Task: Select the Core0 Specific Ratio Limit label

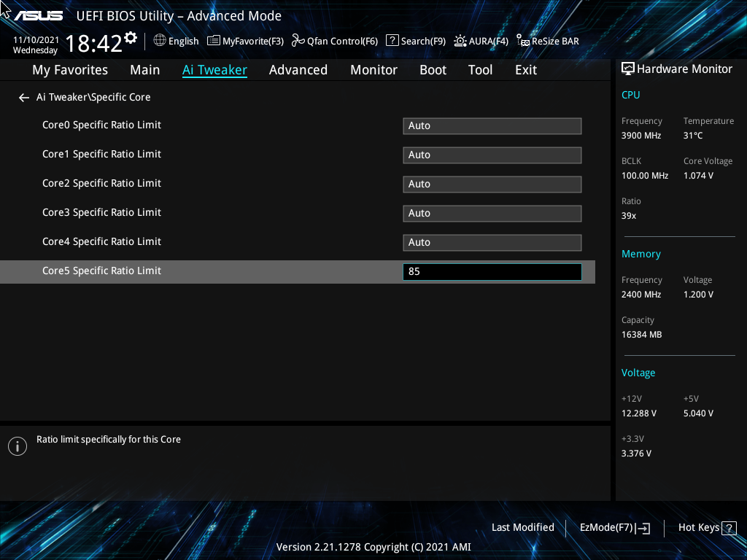Action: [x=101, y=125]
